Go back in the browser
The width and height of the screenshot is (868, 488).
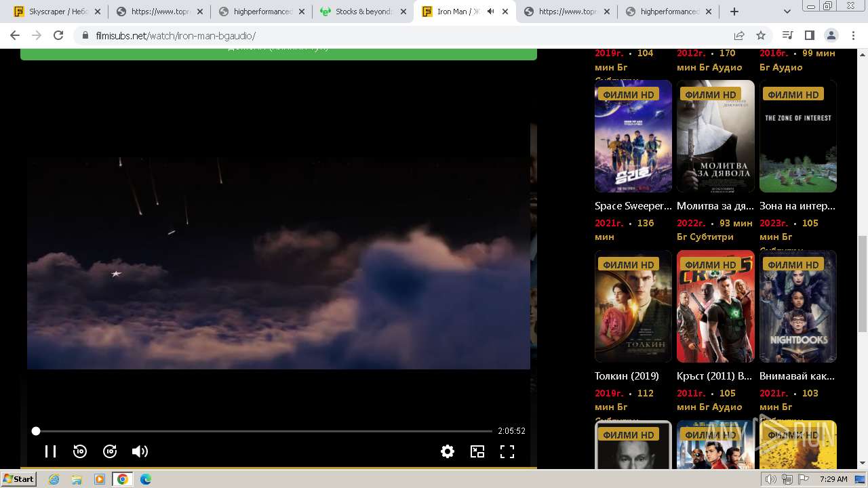15,35
